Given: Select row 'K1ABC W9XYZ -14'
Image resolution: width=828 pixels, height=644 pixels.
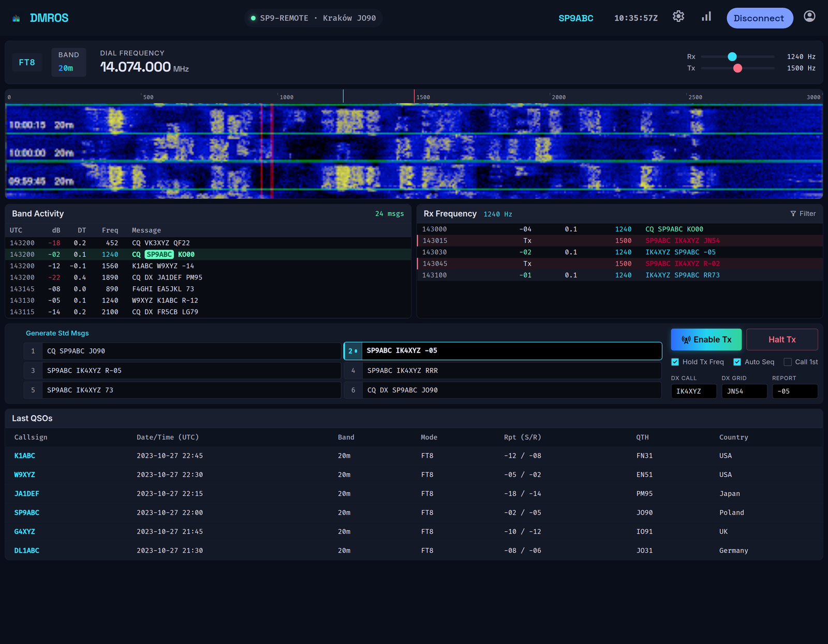Looking at the screenshot, I should (208, 266).
